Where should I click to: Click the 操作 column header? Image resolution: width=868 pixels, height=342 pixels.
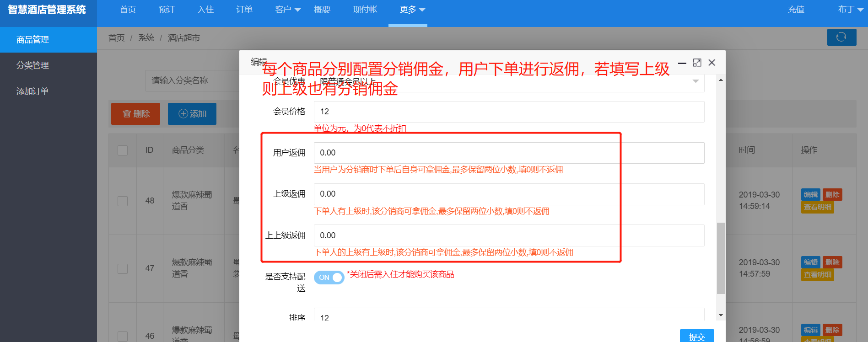click(x=809, y=150)
